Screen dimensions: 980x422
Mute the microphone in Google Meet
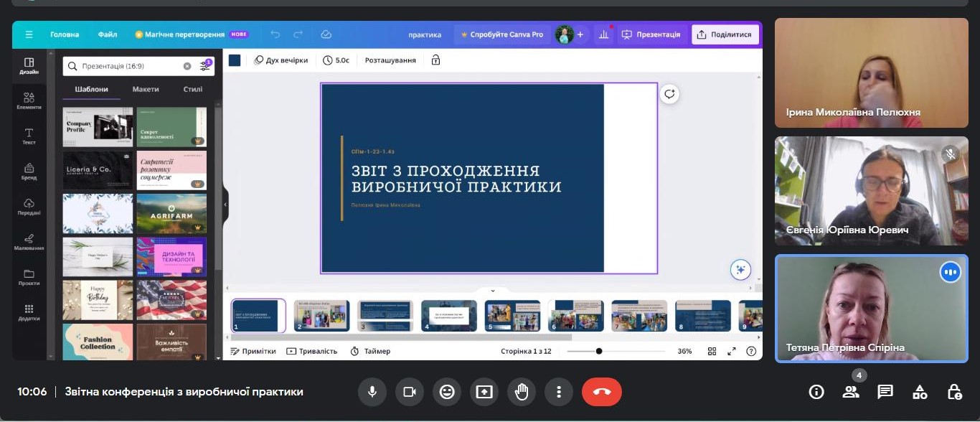tap(372, 392)
